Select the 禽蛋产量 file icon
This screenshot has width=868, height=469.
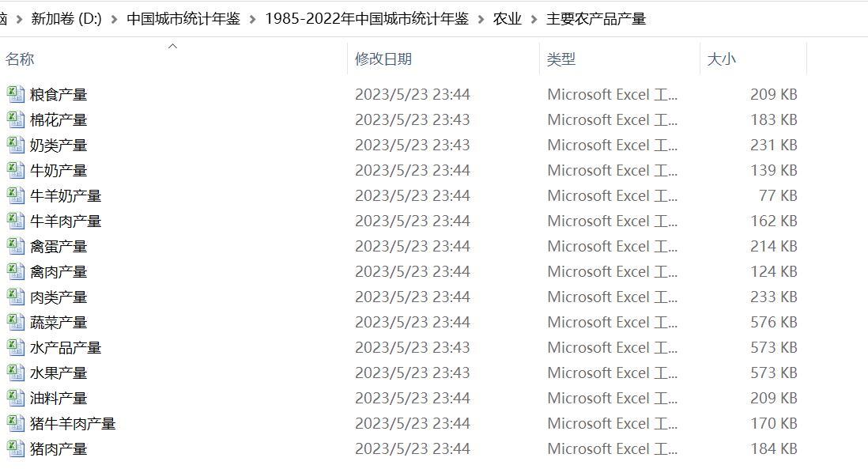(x=16, y=246)
